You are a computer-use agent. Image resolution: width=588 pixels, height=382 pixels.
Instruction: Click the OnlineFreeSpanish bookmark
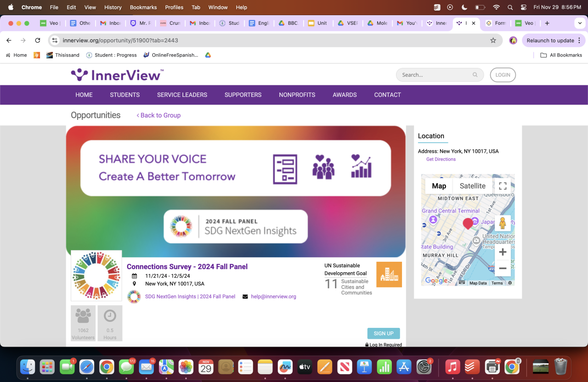(x=171, y=55)
